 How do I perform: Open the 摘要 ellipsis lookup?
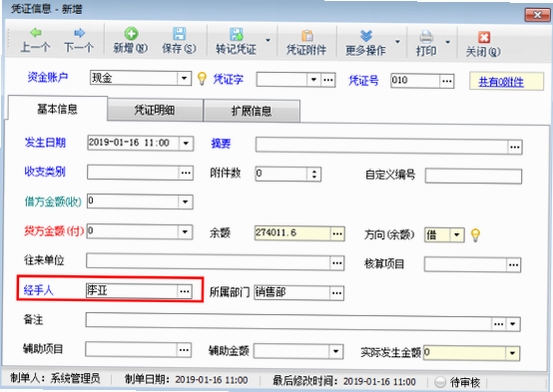click(515, 147)
